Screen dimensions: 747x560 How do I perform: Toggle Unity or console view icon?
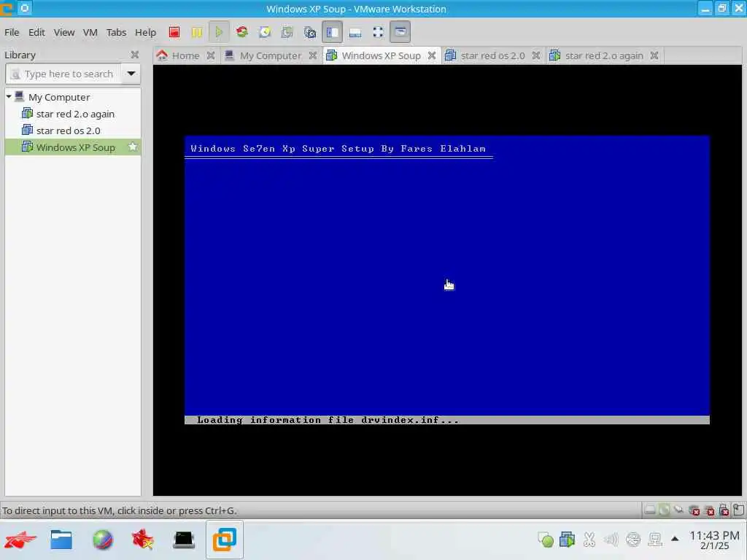[400, 32]
